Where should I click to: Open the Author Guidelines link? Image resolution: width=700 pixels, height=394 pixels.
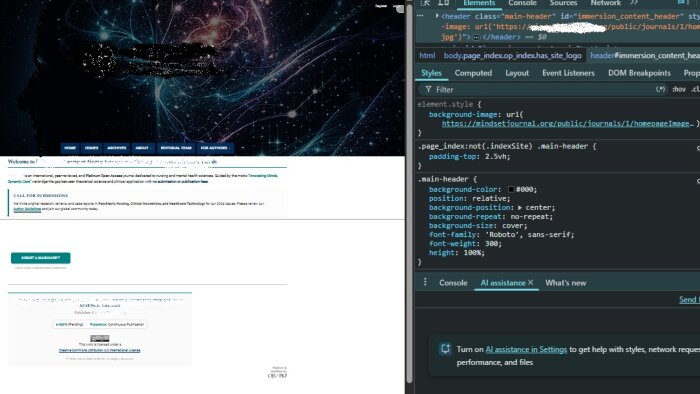coord(27,209)
